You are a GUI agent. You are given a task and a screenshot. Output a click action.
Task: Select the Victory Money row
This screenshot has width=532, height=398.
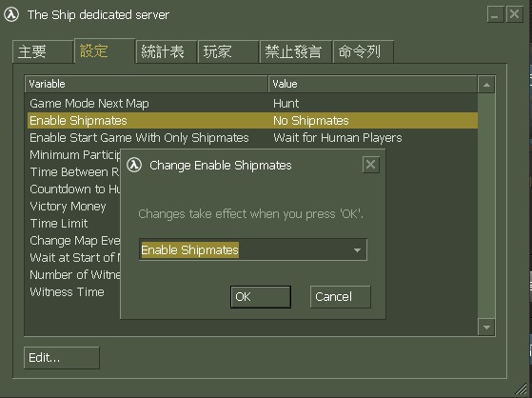(74, 207)
